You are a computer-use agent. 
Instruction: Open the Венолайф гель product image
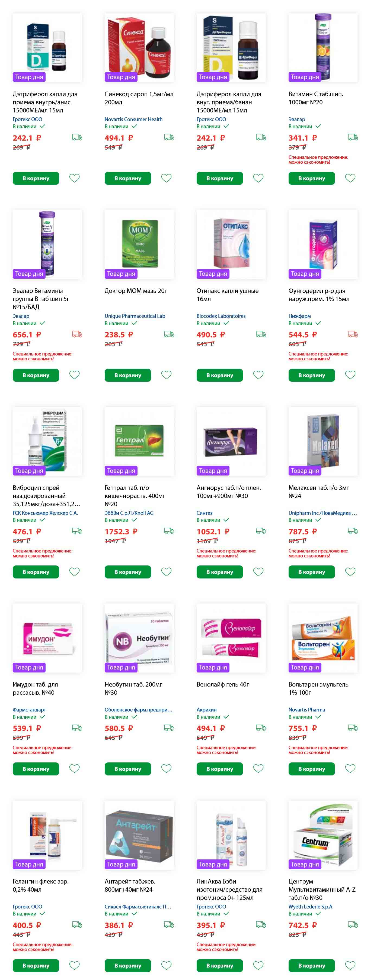231,638
